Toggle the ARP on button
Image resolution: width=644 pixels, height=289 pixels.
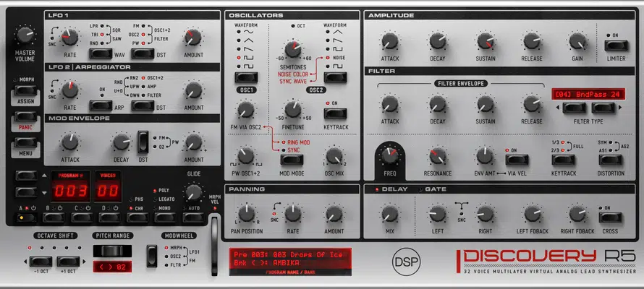101,105
